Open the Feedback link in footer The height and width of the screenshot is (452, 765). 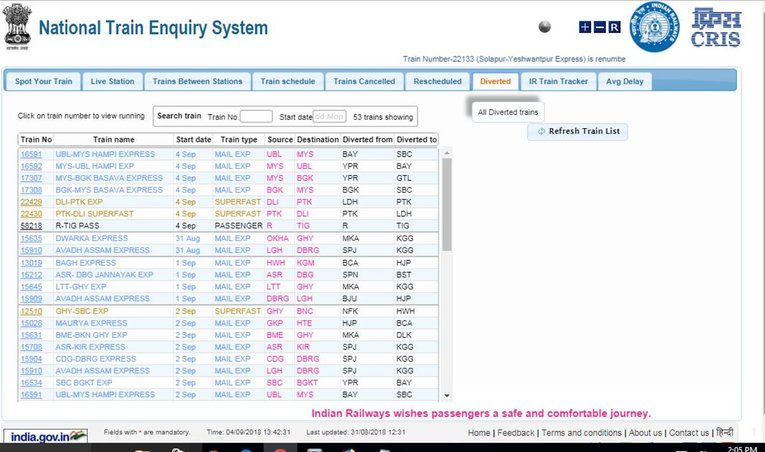point(516,433)
